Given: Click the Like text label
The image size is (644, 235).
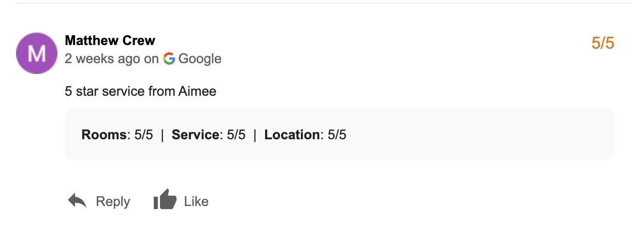Looking at the screenshot, I should (x=196, y=201).
